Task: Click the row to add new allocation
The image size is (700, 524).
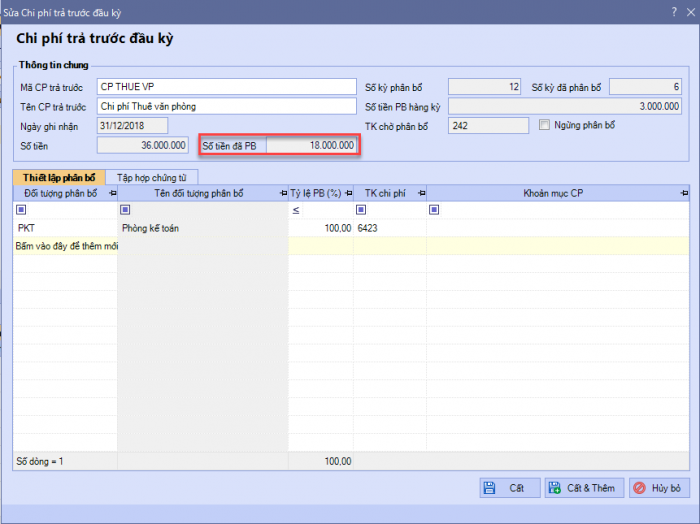Action: point(65,245)
